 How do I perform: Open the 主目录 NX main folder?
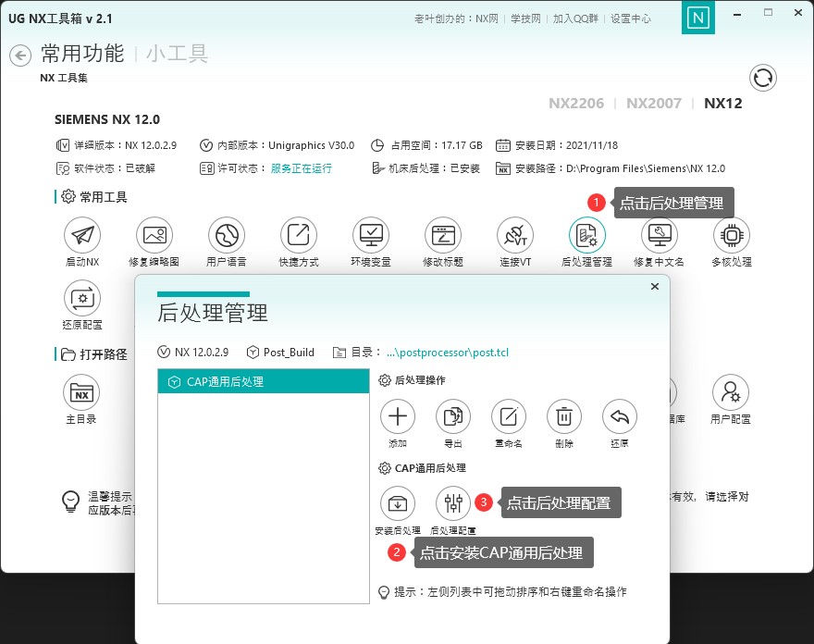(81, 392)
